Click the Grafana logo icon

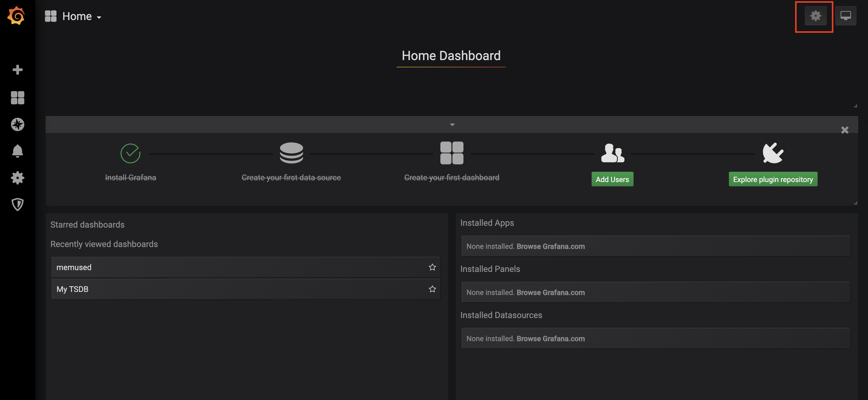coord(17,16)
